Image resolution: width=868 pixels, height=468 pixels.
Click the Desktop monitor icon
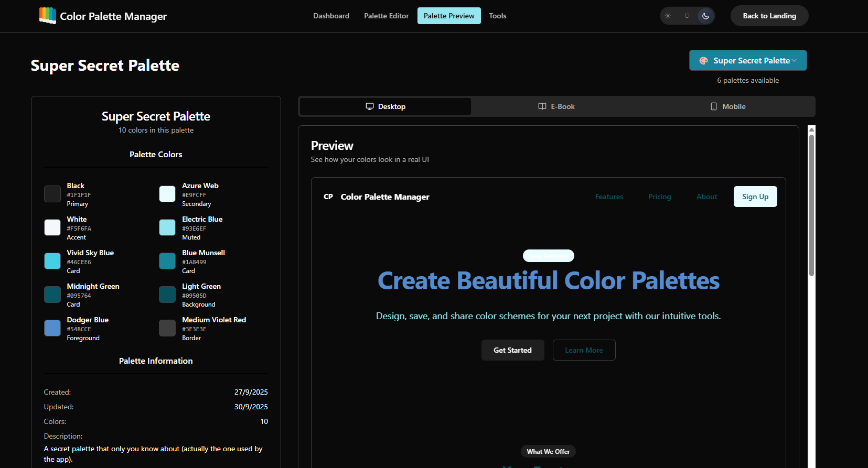click(x=369, y=106)
